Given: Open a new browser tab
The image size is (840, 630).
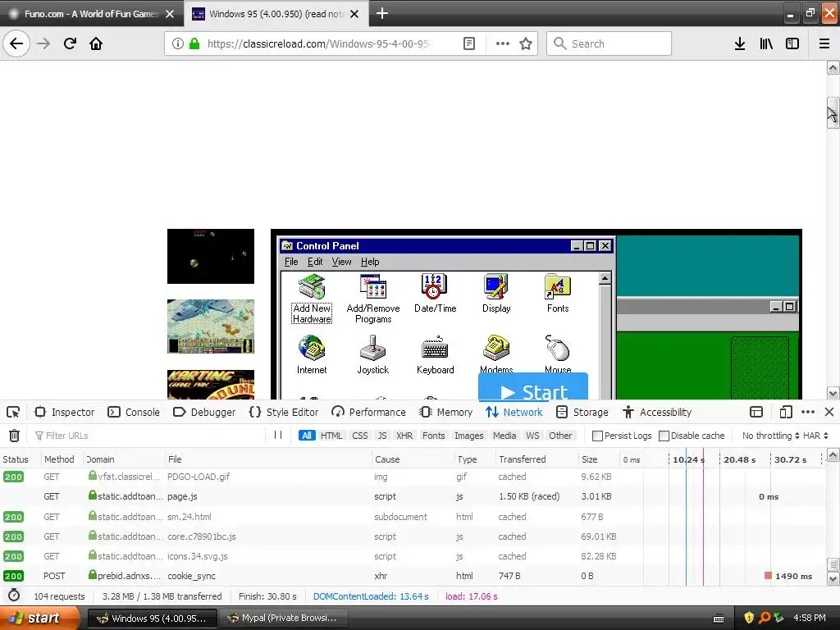Looking at the screenshot, I should coord(382,13).
